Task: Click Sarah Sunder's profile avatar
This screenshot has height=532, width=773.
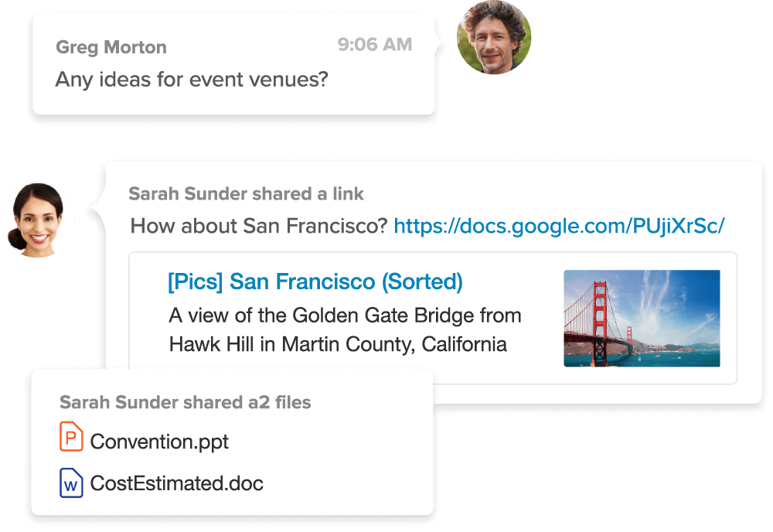Action: (37, 220)
